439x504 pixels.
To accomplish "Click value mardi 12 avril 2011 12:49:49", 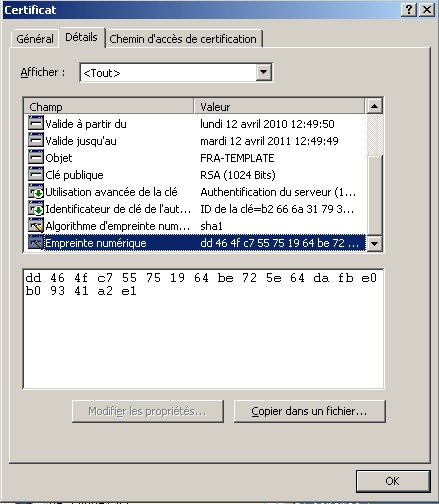I will (269, 141).
